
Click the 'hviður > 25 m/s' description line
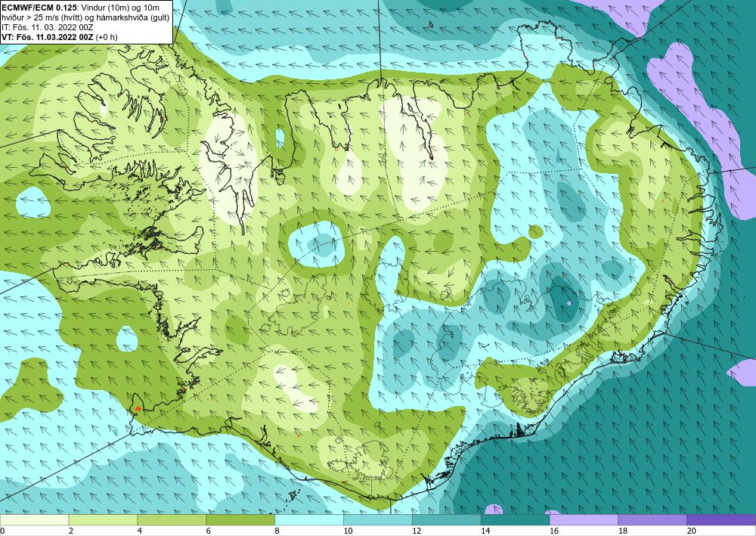[x=85, y=17]
